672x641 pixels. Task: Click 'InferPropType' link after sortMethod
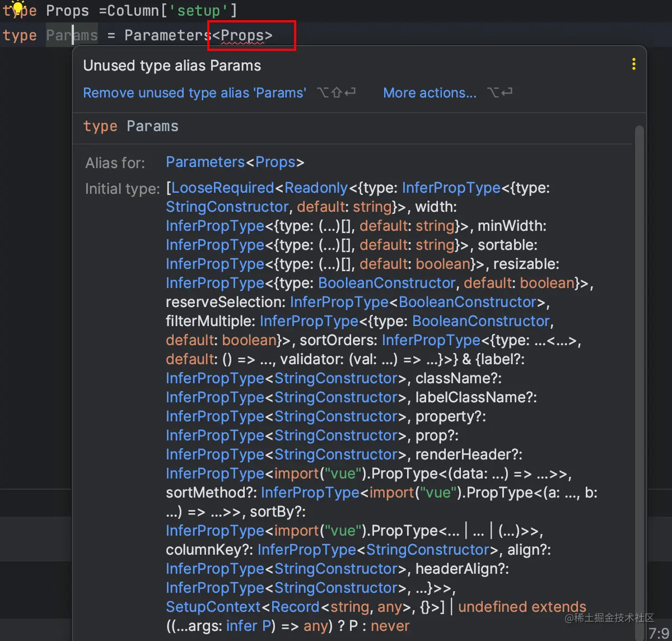[x=310, y=493]
